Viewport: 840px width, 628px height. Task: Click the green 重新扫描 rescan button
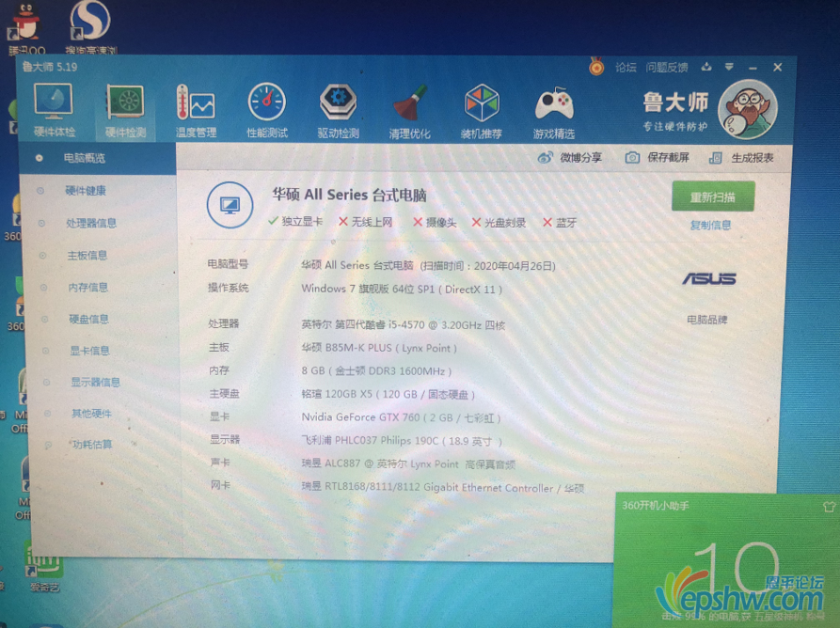click(x=713, y=196)
